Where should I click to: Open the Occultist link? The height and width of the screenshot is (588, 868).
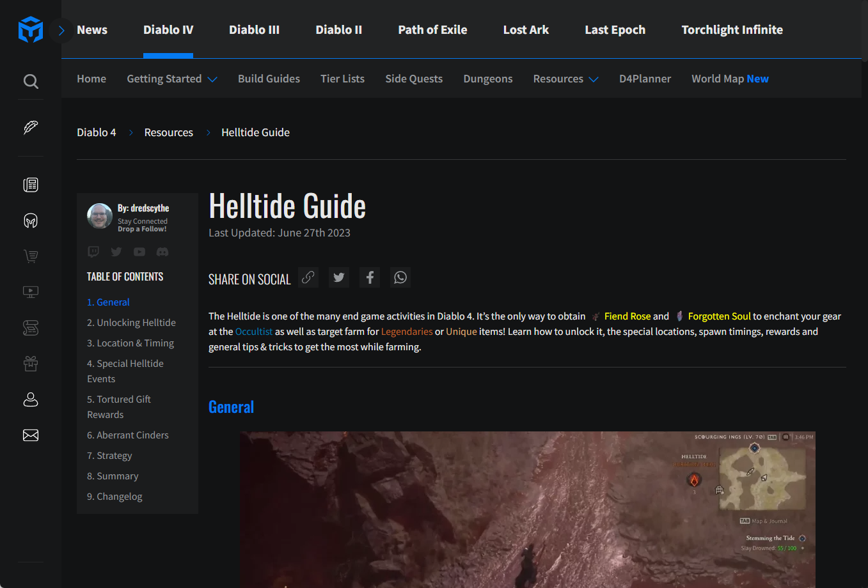(x=254, y=332)
